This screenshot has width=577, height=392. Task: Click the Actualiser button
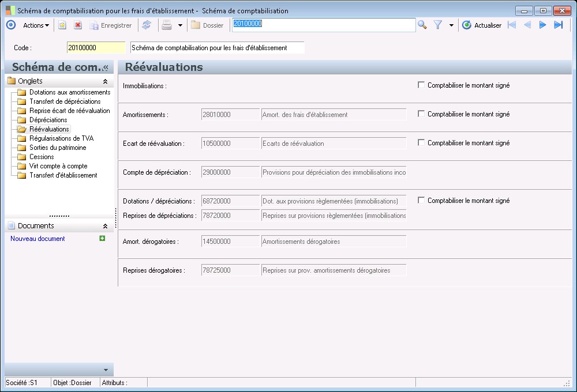pyautogui.click(x=482, y=25)
